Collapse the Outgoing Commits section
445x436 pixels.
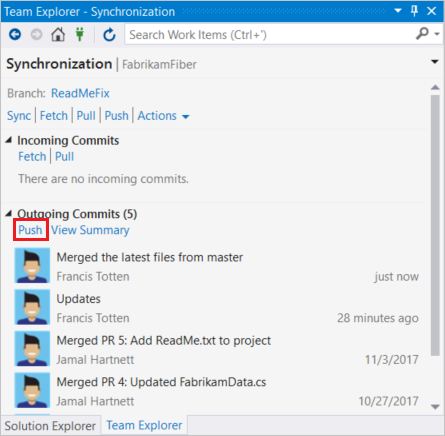coord(9,214)
